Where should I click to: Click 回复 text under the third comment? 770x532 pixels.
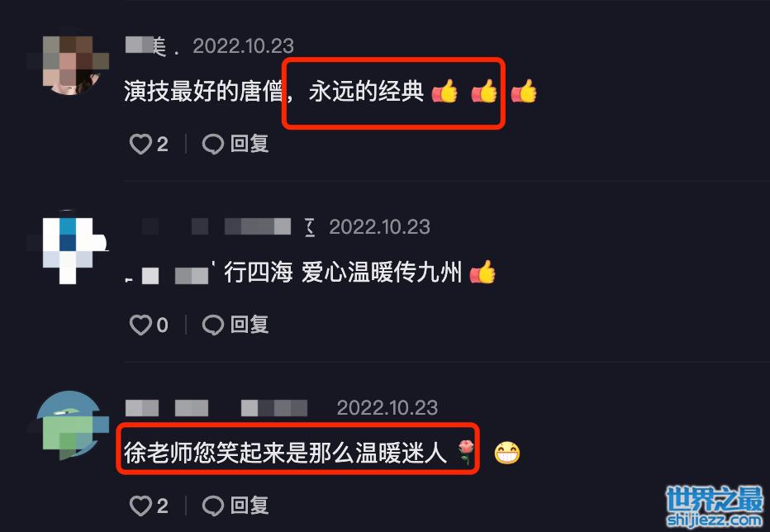coord(250,506)
